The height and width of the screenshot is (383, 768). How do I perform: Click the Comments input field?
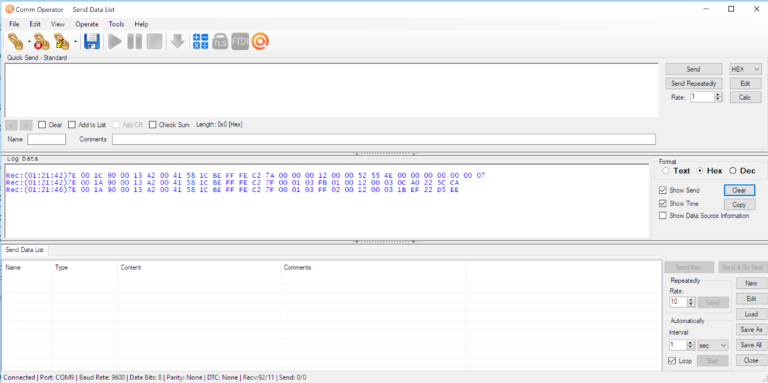384,139
